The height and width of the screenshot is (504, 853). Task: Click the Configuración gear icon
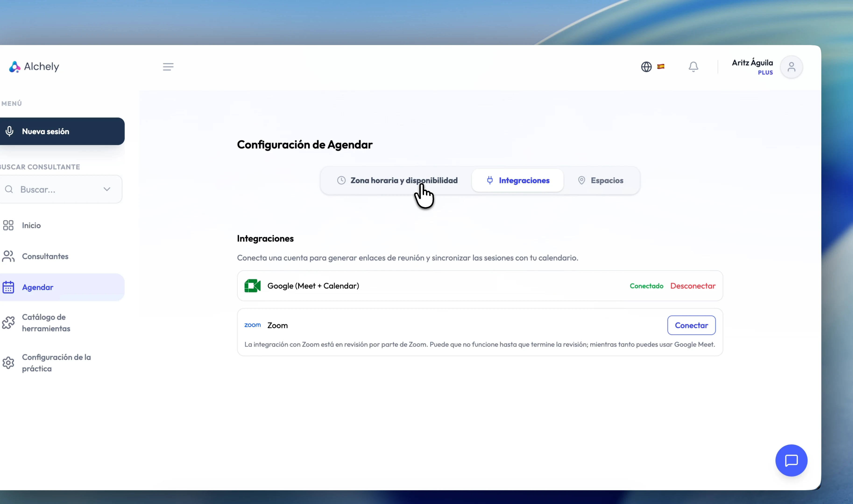coord(8,363)
